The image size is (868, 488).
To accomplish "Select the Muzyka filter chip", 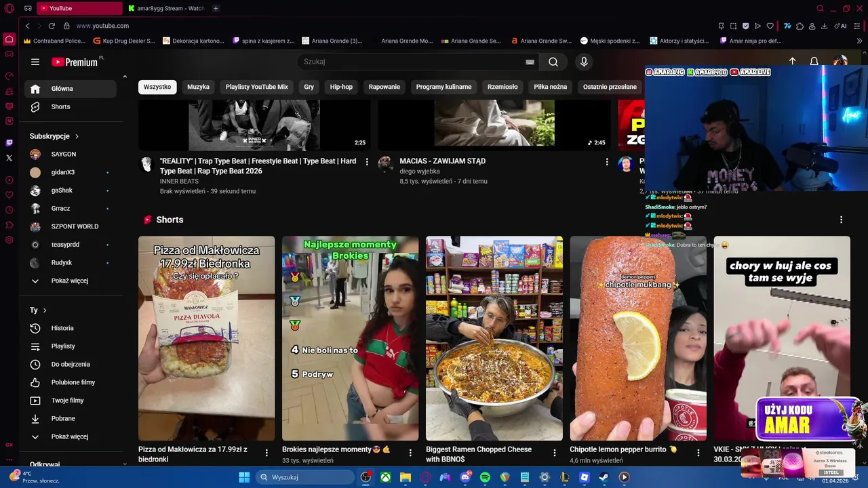I will coord(198,87).
